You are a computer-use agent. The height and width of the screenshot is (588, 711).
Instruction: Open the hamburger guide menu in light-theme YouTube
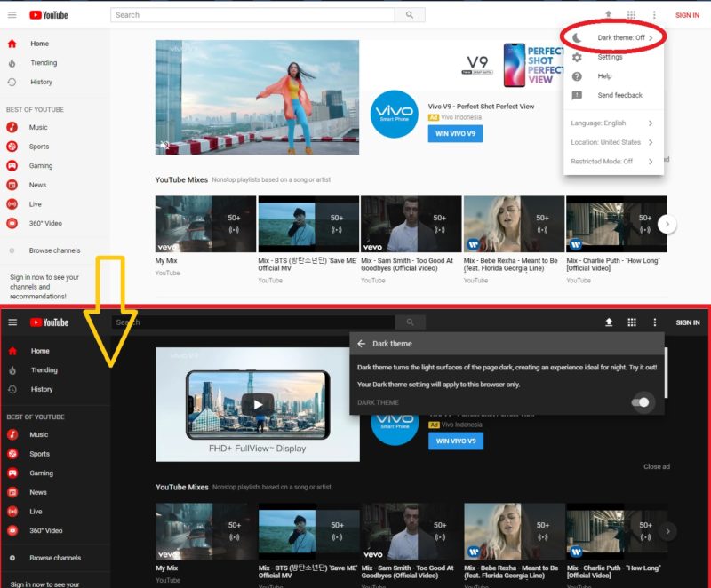(12, 15)
